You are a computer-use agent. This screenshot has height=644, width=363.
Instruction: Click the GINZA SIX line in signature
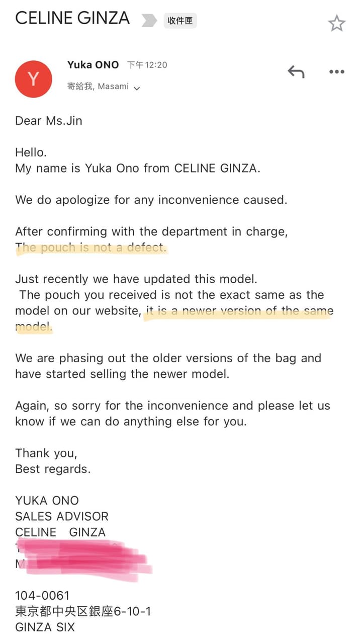45,627
